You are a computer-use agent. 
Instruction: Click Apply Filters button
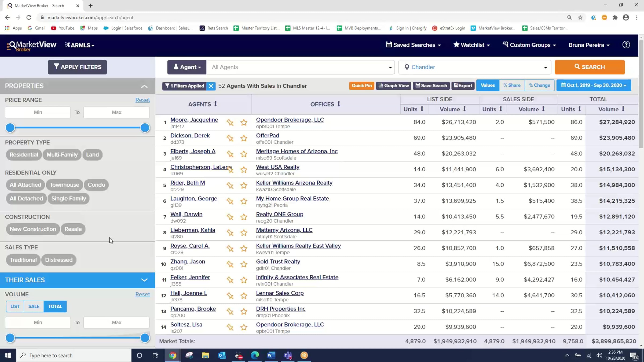(x=77, y=67)
